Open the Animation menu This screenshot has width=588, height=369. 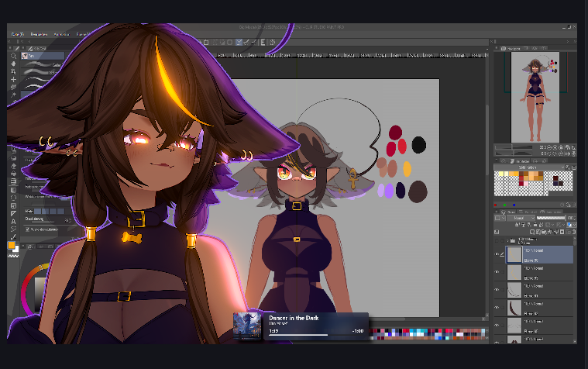(x=61, y=34)
